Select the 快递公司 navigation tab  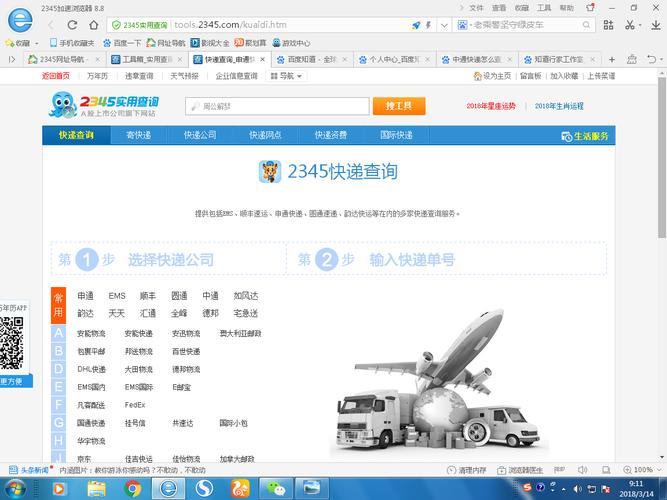199,135
